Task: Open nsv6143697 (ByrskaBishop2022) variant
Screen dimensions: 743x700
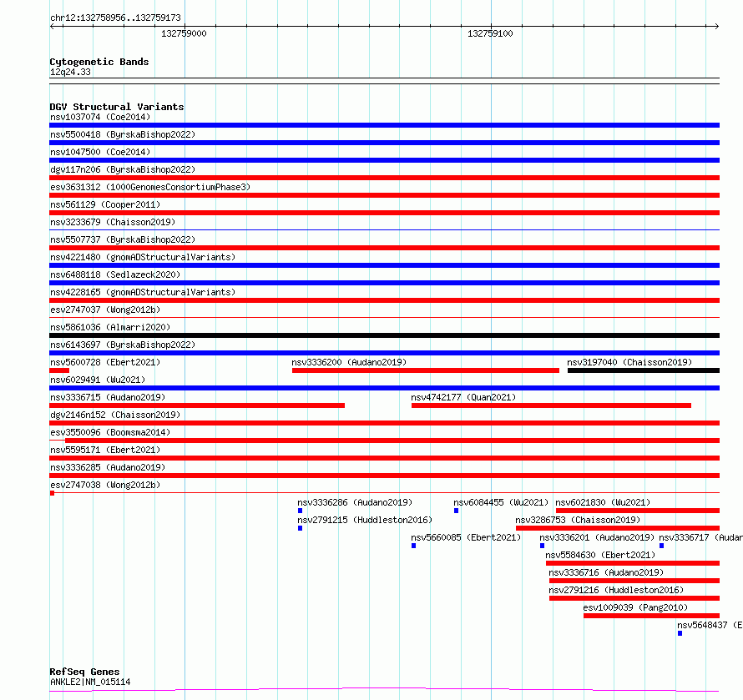Action: [x=384, y=353]
